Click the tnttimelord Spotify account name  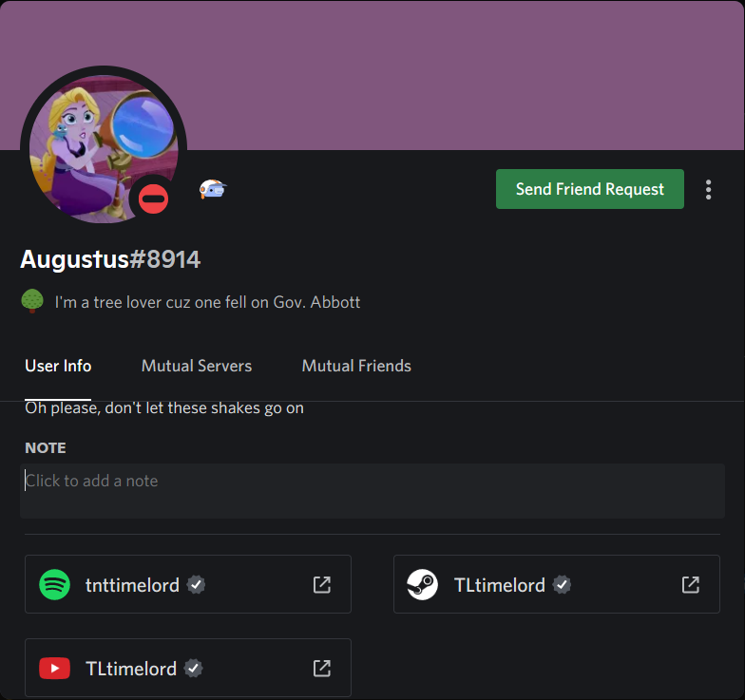[132, 585]
